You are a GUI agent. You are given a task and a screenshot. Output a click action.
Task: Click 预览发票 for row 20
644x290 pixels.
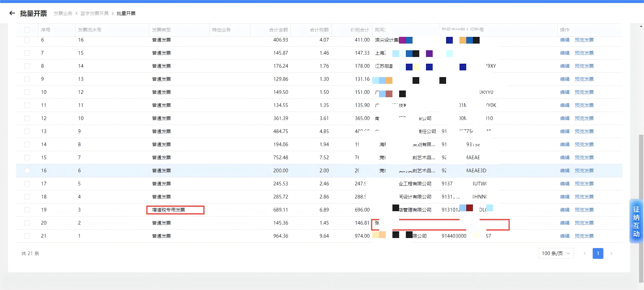coord(584,223)
